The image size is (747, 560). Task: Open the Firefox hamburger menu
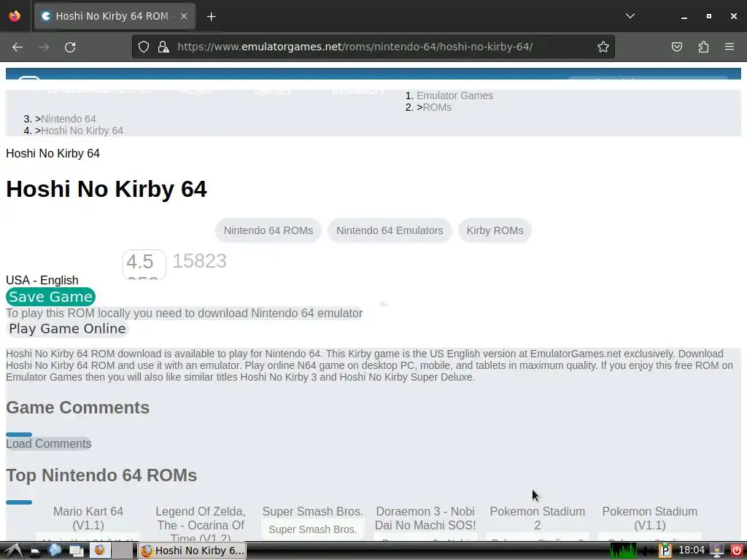(x=729, y=47)
